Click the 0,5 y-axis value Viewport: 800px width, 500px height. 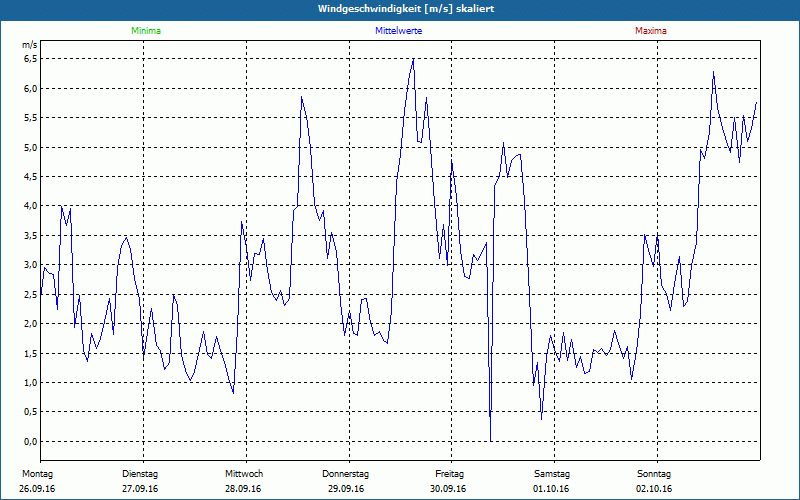[31, 412]
